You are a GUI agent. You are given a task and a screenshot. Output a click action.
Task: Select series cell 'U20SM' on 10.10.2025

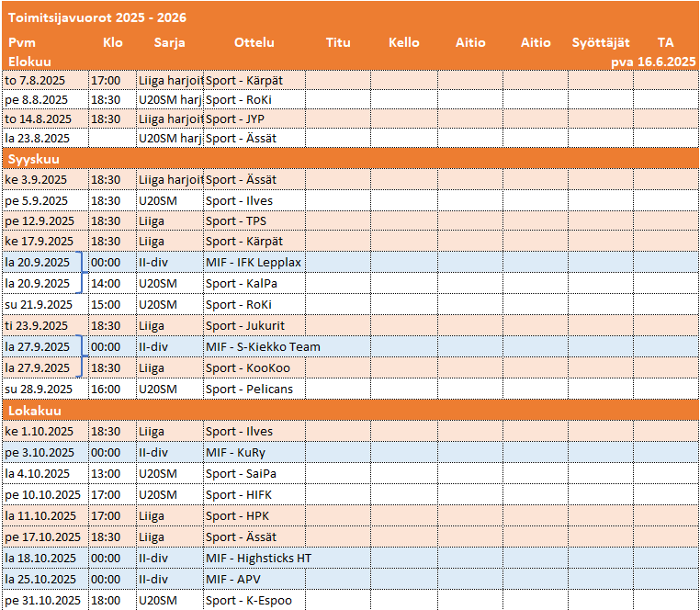(x=170, y=495)
